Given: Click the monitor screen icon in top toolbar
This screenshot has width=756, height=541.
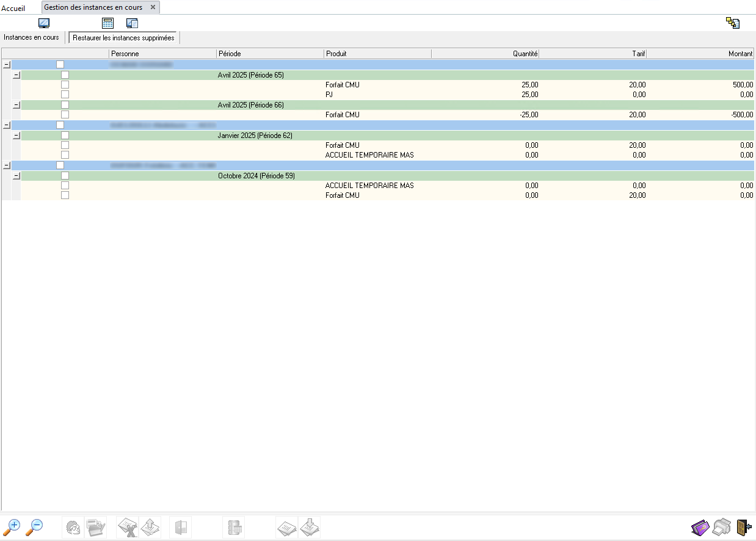Looking at the screenshot, I should 44,23.
